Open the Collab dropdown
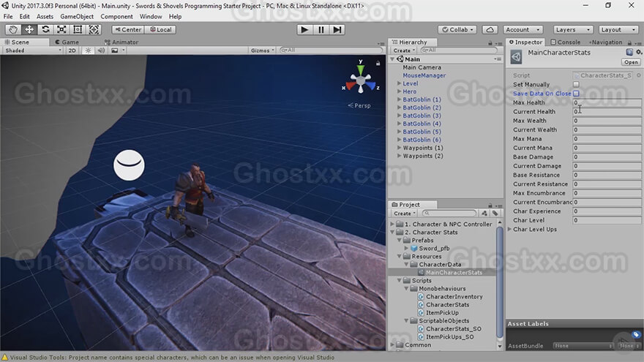The width and height of the screenshot is (644, 362). 457,29
